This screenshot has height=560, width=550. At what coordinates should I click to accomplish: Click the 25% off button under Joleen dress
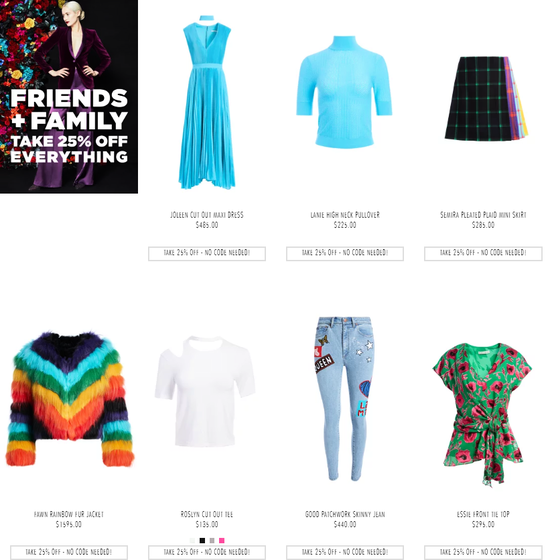click(x=207, y=253)
